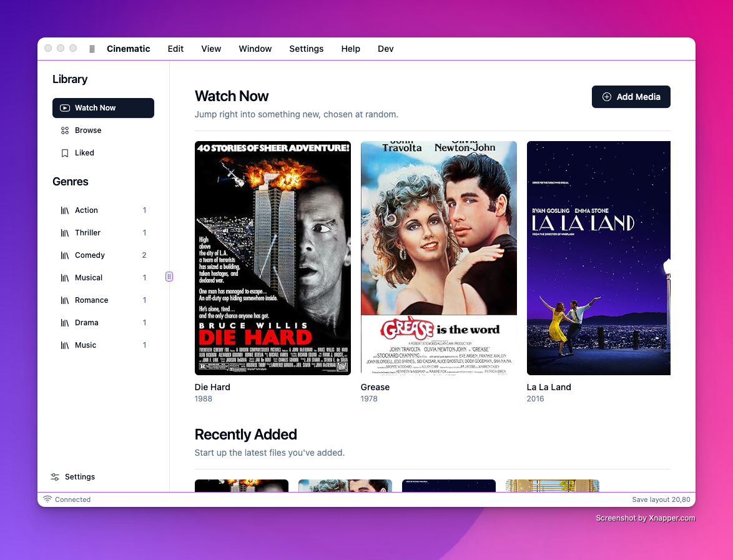Open Settings at the sidebar bottom
Viewport: 733px width, 560px height.
coord(73,477)
